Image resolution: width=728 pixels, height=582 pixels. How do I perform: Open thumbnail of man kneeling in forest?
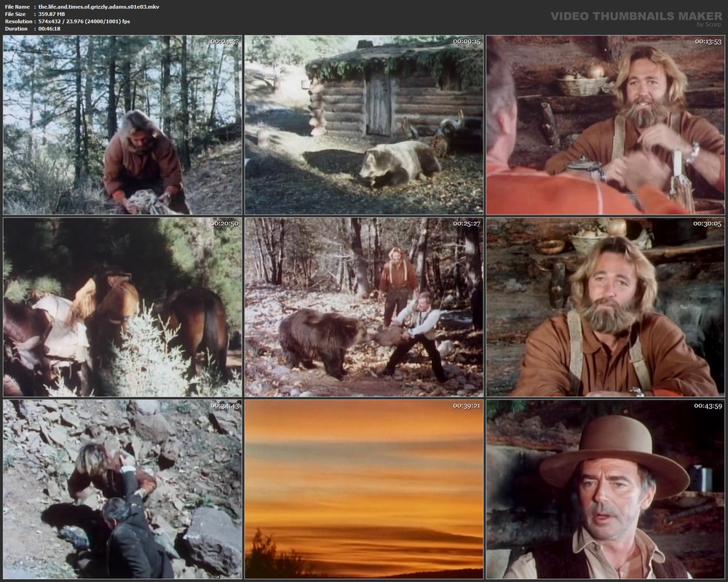[122, 125]
